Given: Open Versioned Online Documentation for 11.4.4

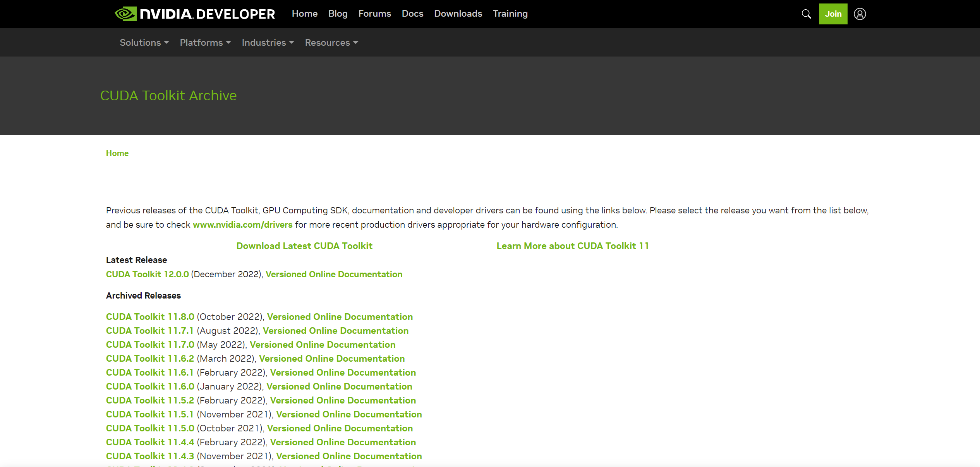Looking at the screenshot, I should point(343,442).
